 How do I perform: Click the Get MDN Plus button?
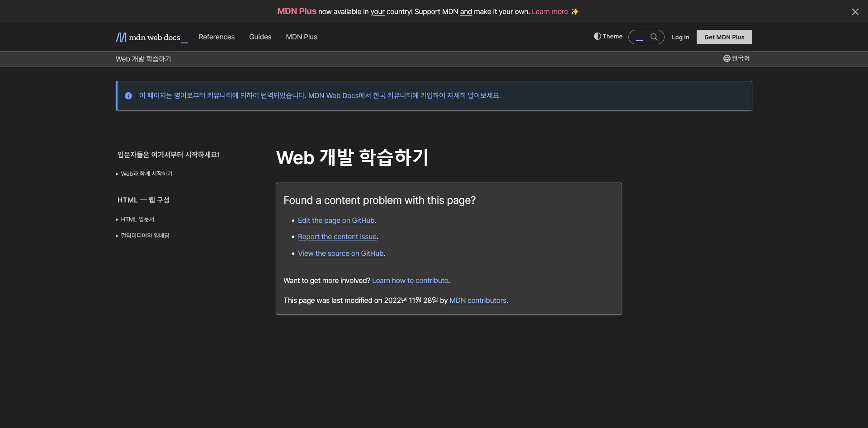pyautogui.click(x=724, y=37)
